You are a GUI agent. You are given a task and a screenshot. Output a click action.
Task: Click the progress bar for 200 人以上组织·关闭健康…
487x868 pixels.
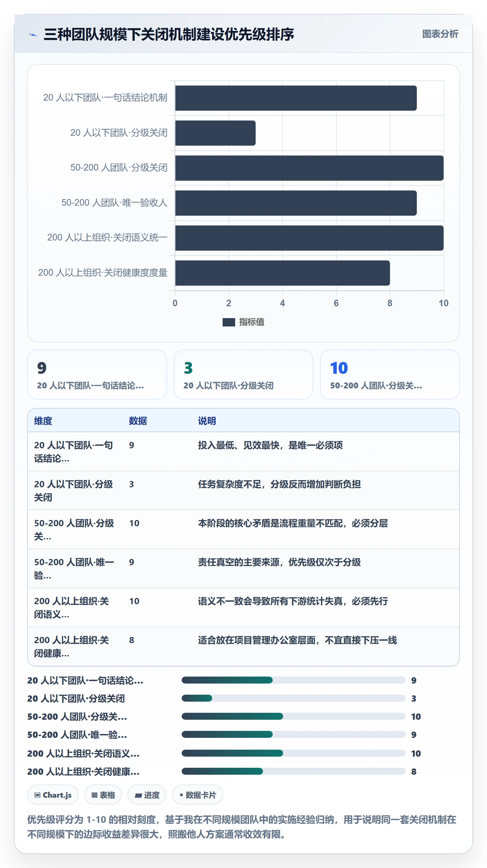[x=293, y=771]
